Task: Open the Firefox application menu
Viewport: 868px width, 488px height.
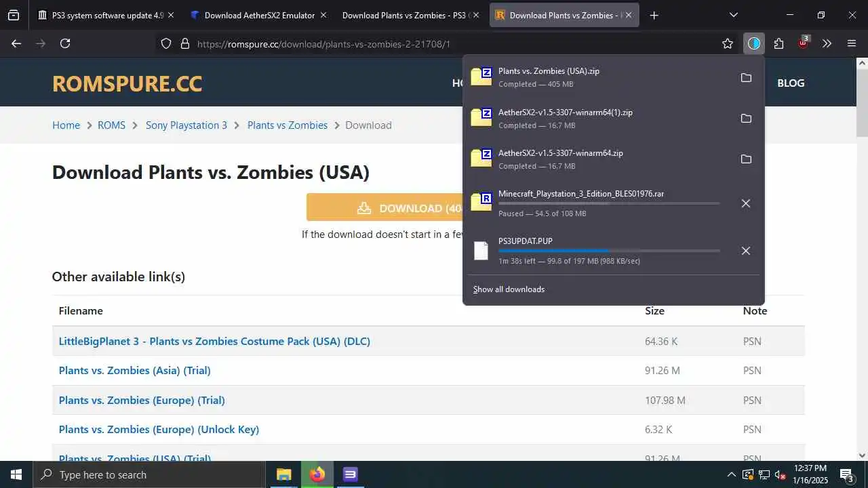Action: click(x=852, y=43)
